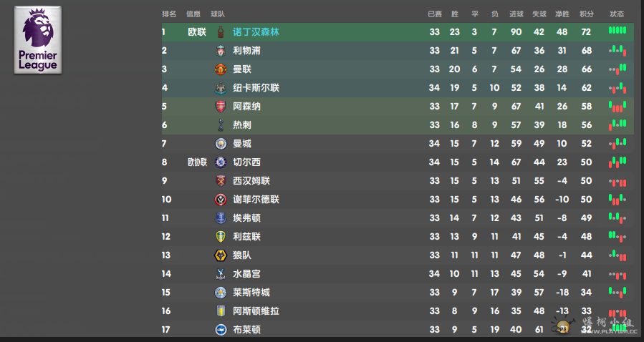
Task: Select the Manchester United crest icon
Action: click(221, 69)
